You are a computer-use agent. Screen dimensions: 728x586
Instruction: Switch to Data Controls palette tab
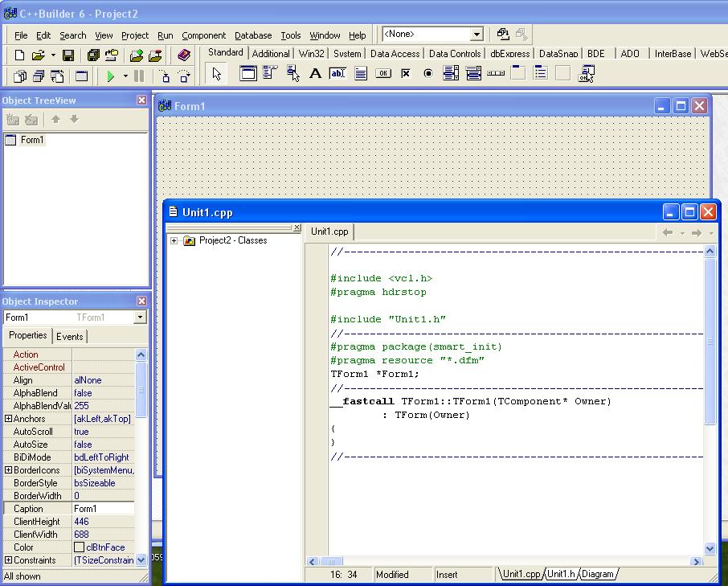coord(455,53)
